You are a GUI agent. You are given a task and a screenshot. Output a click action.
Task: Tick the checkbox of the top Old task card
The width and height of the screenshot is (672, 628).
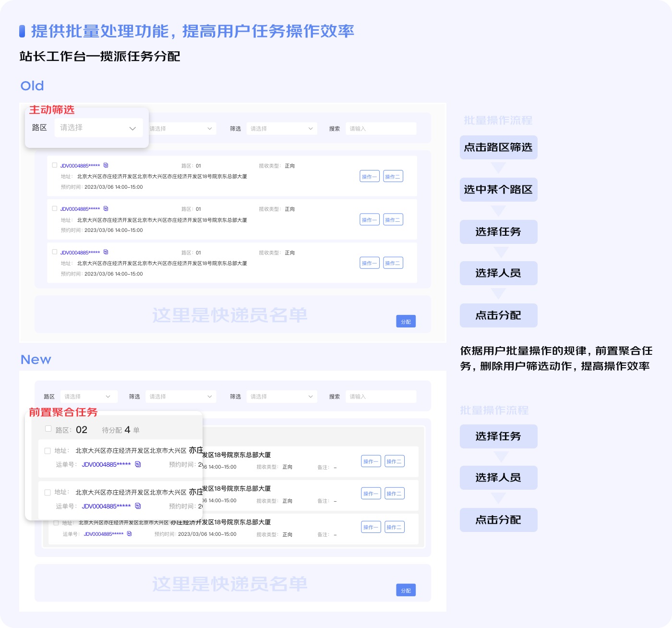pos(55,165)
